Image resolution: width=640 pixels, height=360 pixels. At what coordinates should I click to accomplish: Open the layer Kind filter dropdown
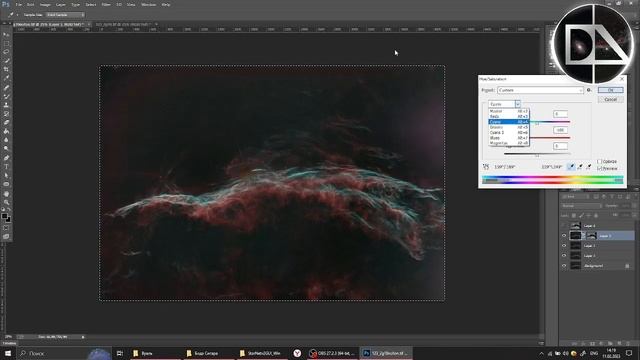coord(576,197)
